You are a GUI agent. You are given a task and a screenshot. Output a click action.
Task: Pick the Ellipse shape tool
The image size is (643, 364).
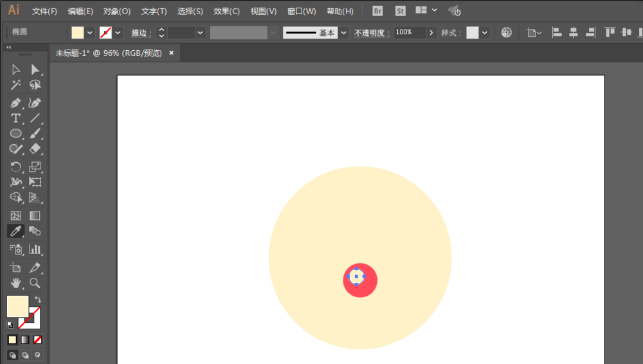pyautogui.click(x=16, y=134)
